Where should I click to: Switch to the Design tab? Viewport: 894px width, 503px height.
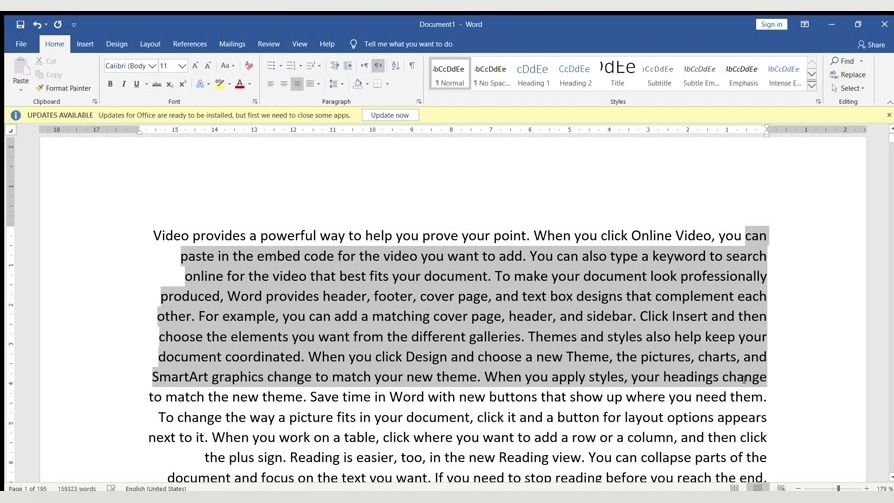116,44
